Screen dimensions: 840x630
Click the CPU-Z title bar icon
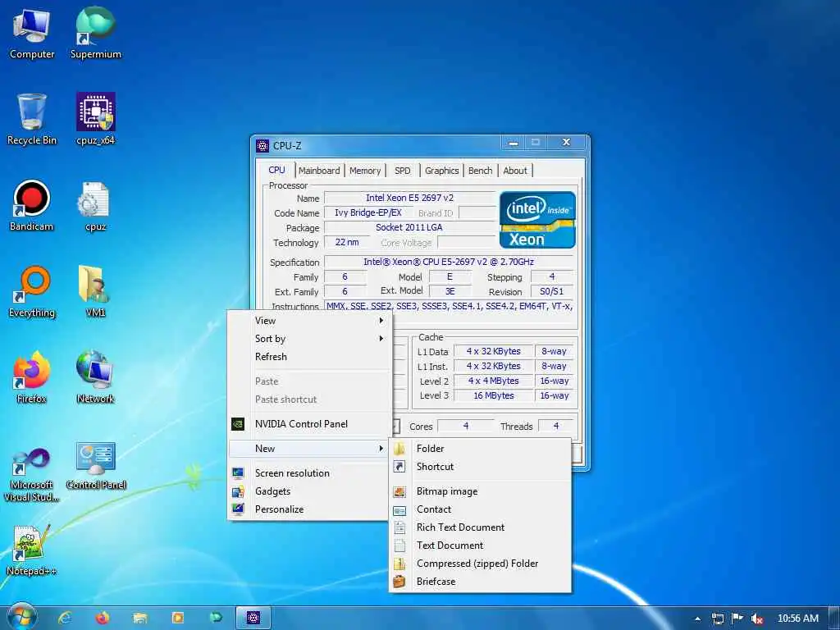262,146
